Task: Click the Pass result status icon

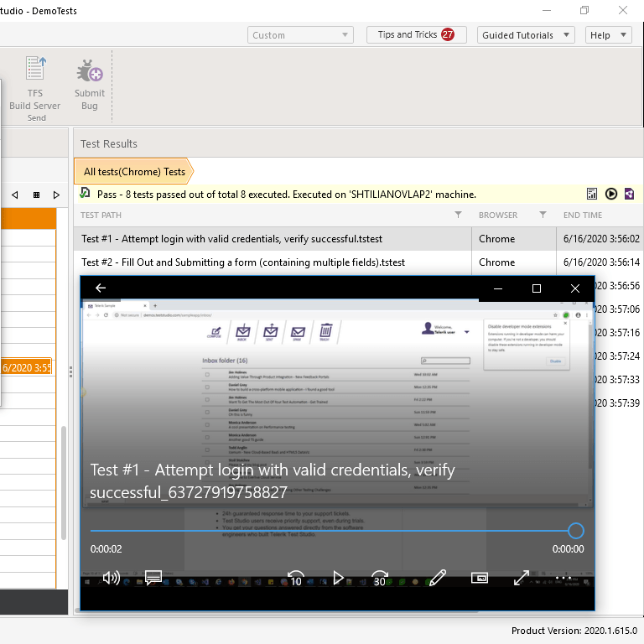Action: click(85, 193)
